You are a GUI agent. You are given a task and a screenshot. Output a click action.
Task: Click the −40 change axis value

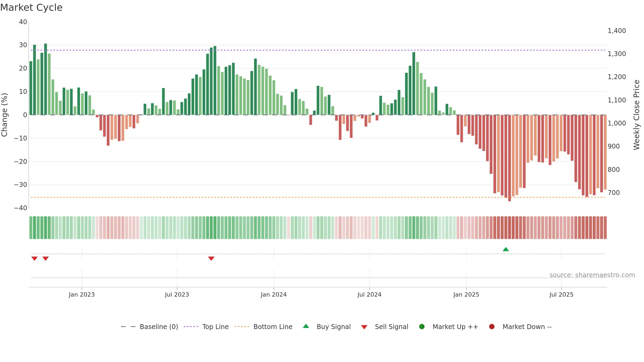pos(21,208)
